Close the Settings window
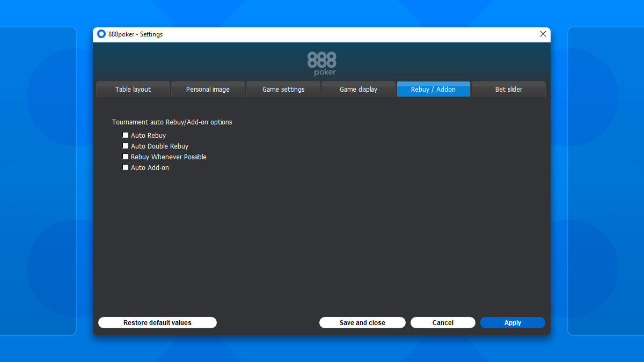The image size is (644, 362). pos(543,34)
